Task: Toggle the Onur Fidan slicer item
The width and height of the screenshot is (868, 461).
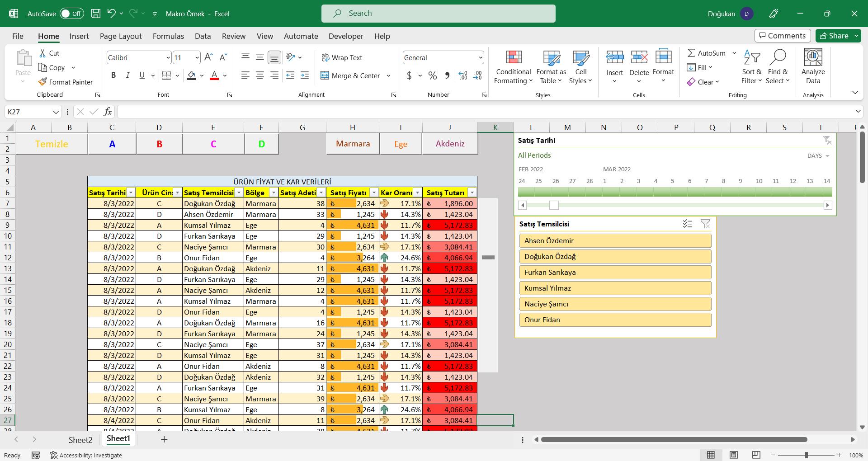Action: pos(615,320)
